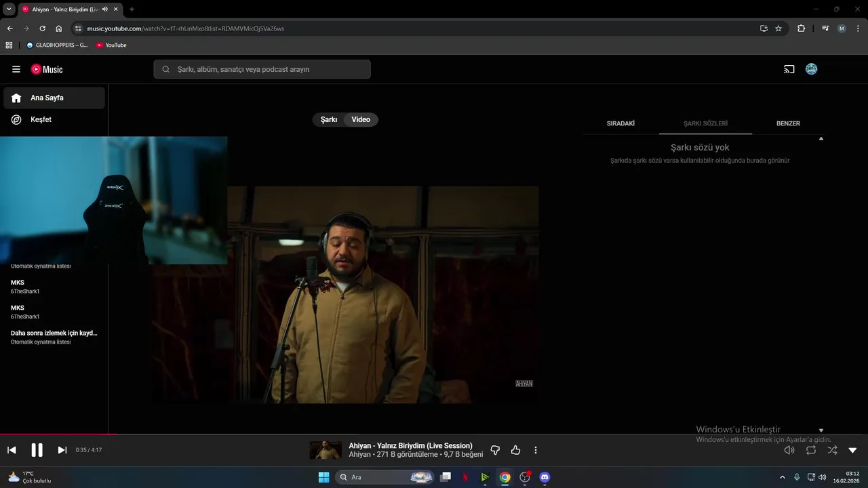This screenshot has height=488, width=868.
Task: Click the YouTube Music logo
Action: tap(47, 69)
